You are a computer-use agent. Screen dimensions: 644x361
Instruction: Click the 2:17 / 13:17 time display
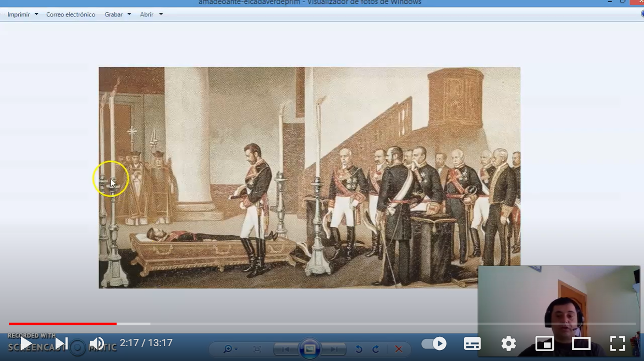[x=146, y=343]
